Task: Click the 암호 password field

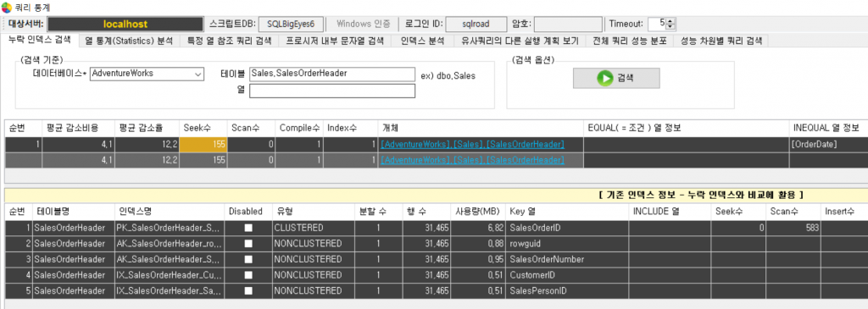Action: click(568, 25)
